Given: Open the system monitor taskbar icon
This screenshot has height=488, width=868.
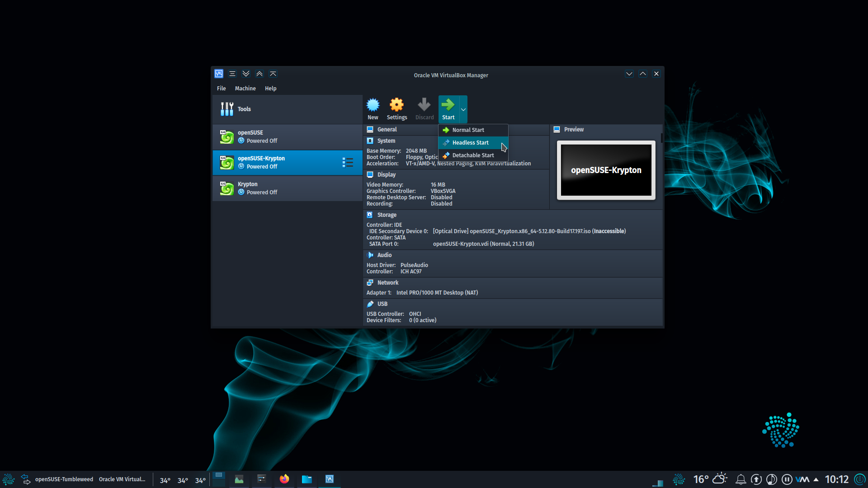Looking at the screenshot, I should click(239, 479).
